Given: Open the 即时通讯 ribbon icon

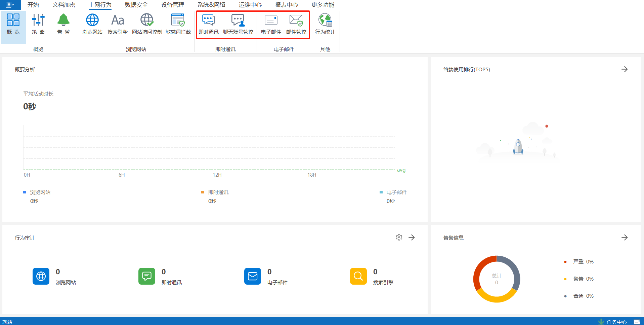Looking at the screenshot, I should click(x=208, y=24).
